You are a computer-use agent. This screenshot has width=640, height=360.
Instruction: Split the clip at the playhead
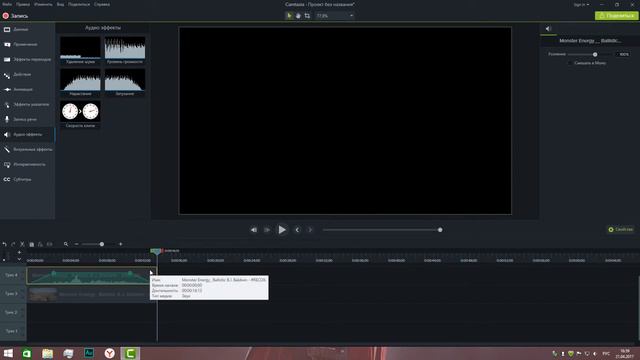click(x=49, y=244)
